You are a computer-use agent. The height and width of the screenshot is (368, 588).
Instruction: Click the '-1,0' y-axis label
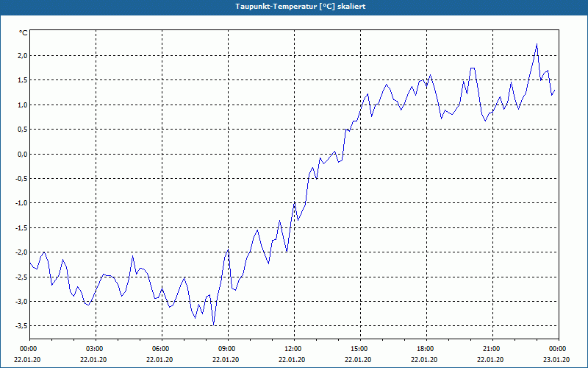coord(22,203)
